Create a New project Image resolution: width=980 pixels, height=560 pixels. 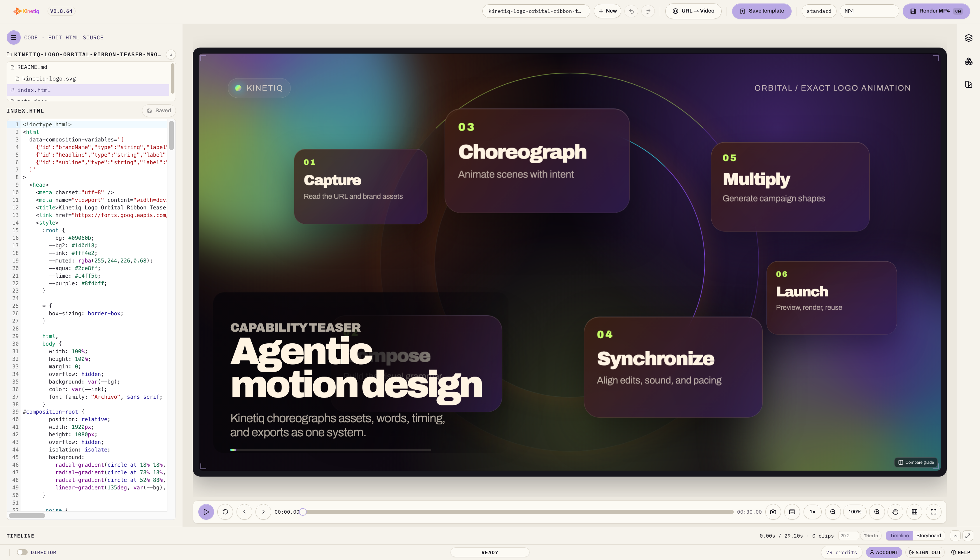tap(607, 11)
